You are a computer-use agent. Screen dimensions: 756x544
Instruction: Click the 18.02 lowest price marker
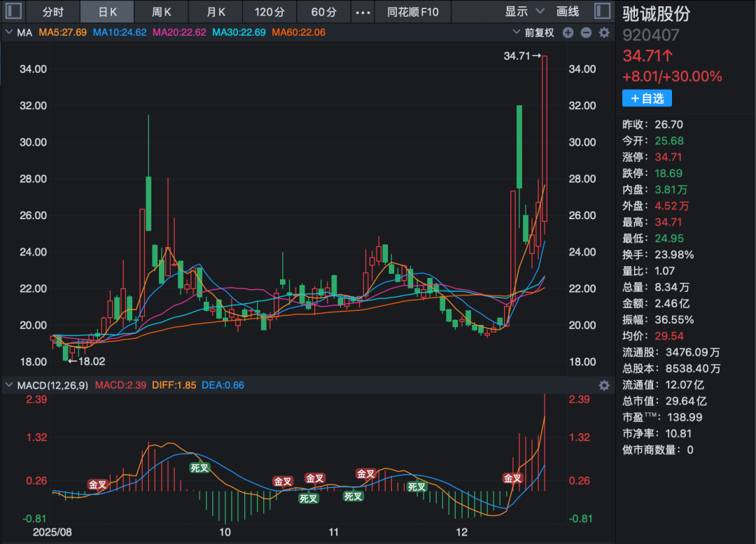[x=87, y=361]
